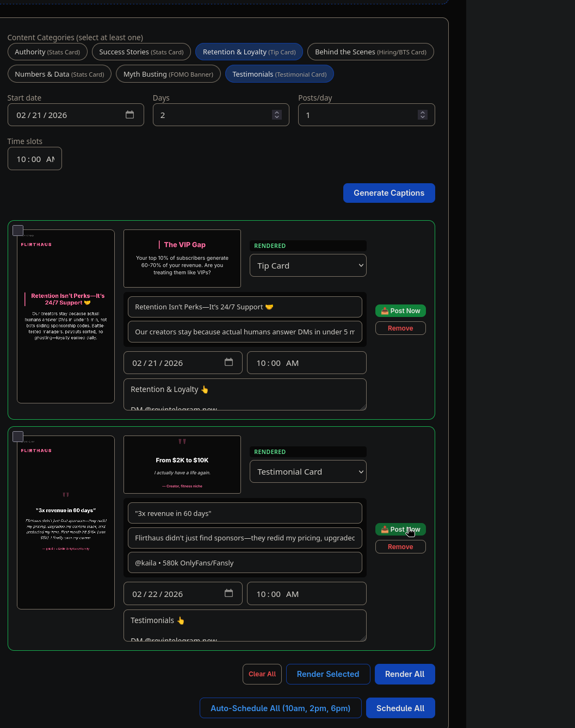Click Auto-Schedule All (10am, 2pm, 6pm)
This screenshot has height=728, width=575.
click(x=280, y=708)
